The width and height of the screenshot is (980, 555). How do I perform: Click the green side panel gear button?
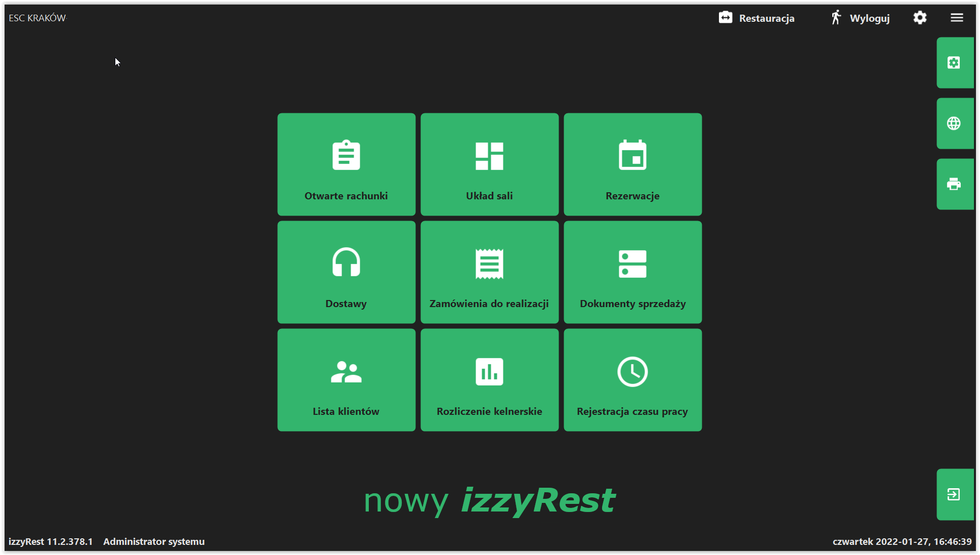955,63
